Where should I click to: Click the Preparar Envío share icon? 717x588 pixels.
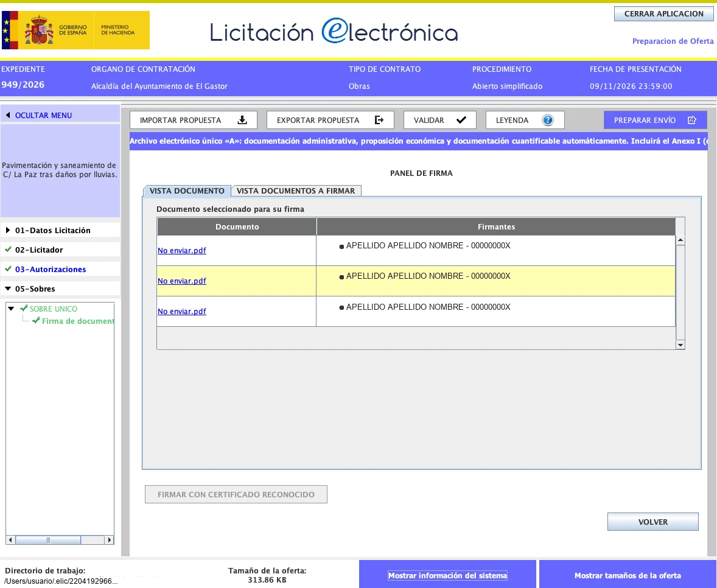click(x=692, y=121)
